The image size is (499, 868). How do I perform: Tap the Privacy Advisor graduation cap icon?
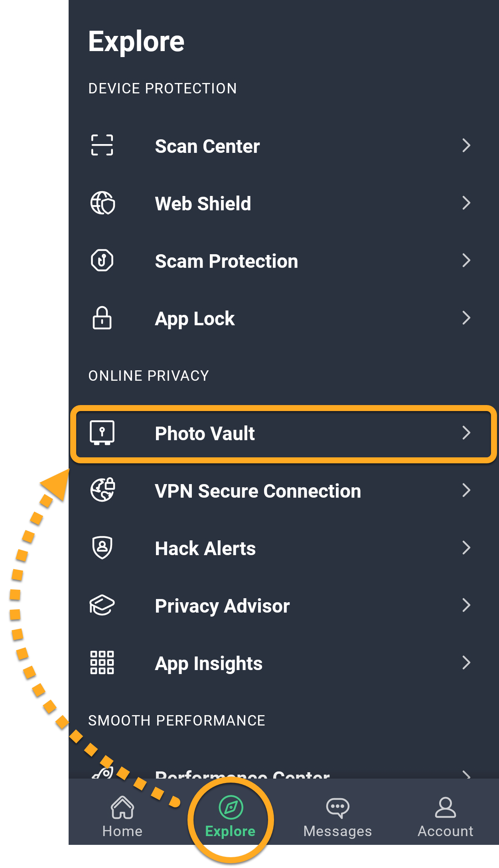point(102,605)
